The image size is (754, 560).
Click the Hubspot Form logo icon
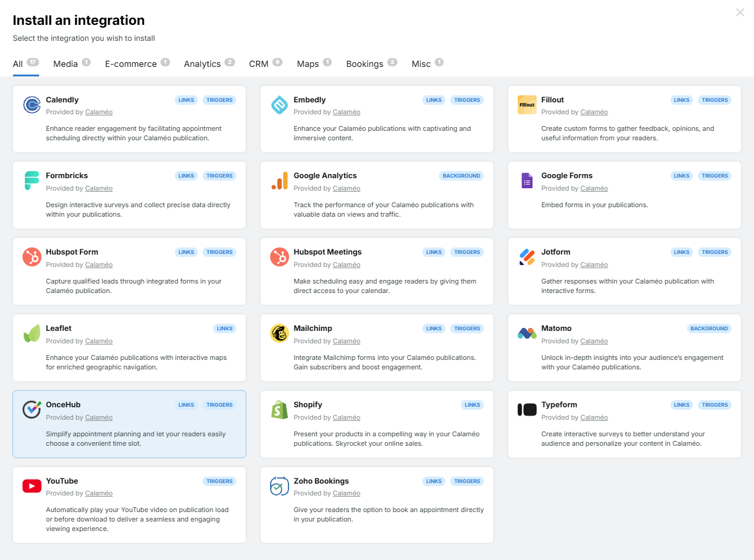point(32,258)
